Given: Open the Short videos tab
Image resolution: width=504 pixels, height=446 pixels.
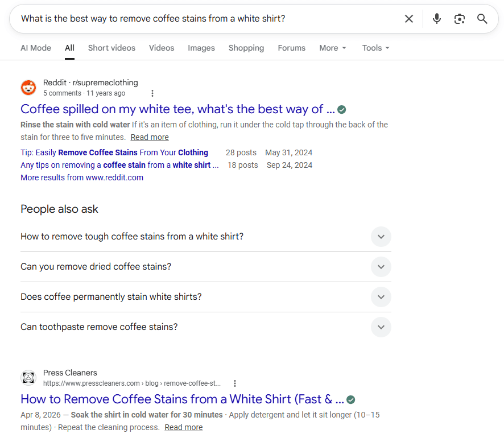Looking at the screenshot, I should [111, 48].
